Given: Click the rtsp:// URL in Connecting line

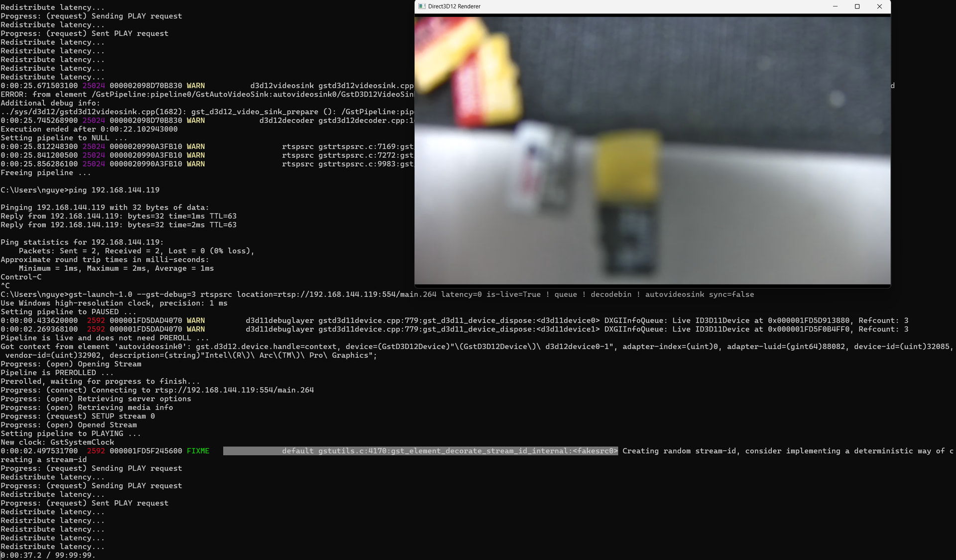Looking at the screenshot, I should 234,390.
